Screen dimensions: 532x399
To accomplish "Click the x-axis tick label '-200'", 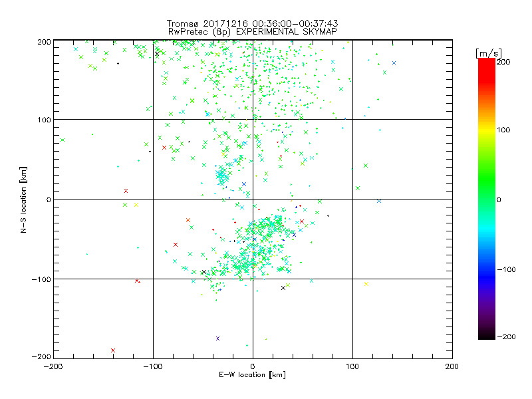I will pos(53,366).
